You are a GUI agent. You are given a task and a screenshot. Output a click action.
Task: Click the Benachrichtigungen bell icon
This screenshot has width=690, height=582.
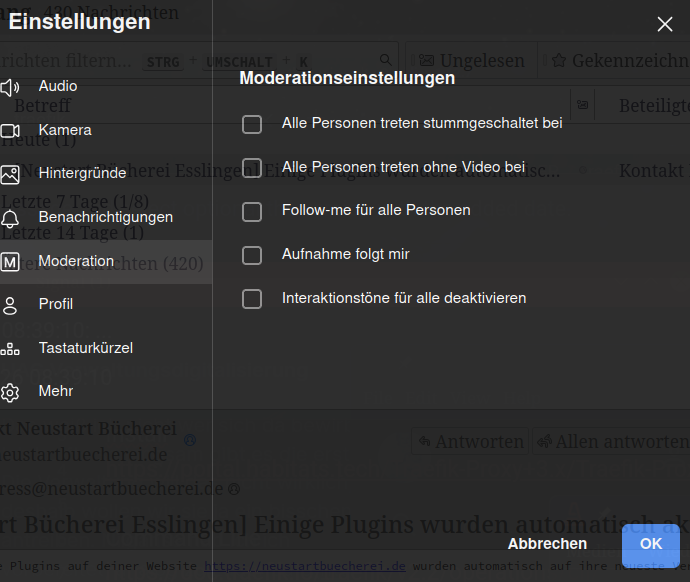pyautogui.click(x=10, y=218)
